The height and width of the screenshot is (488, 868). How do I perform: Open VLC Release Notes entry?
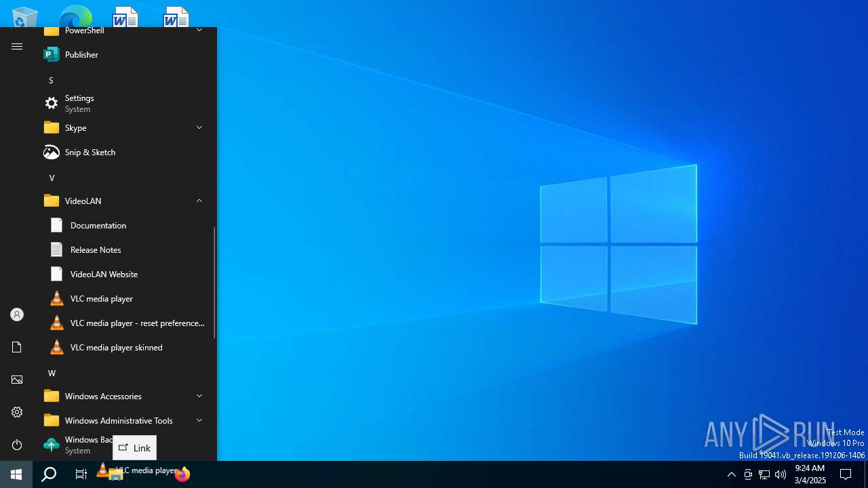tap(125, 249)
